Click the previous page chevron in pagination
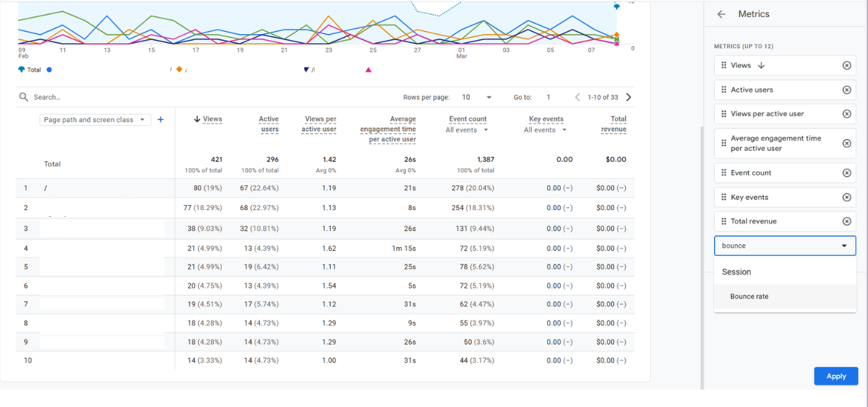Image resolution: width=868 pixels, height=407 pixels. 577,96
